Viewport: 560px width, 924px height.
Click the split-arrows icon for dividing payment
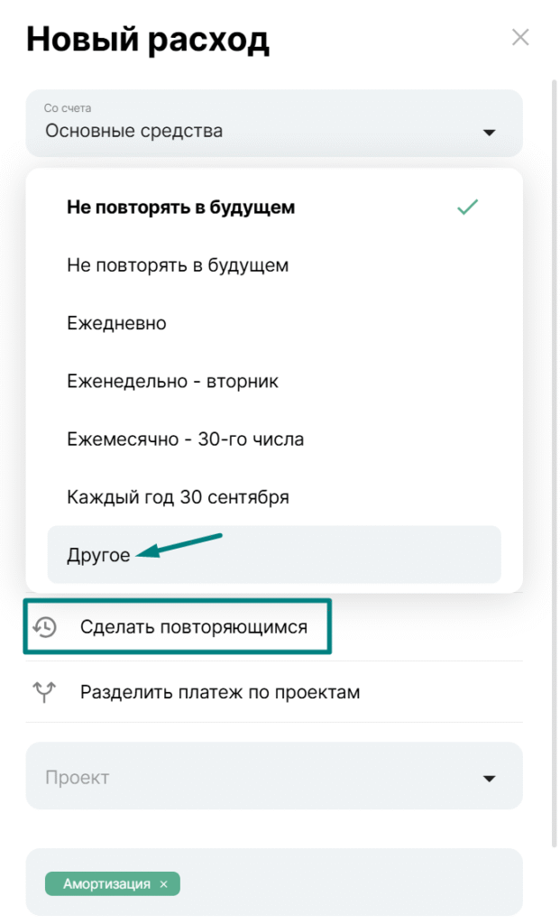[44, 692]
